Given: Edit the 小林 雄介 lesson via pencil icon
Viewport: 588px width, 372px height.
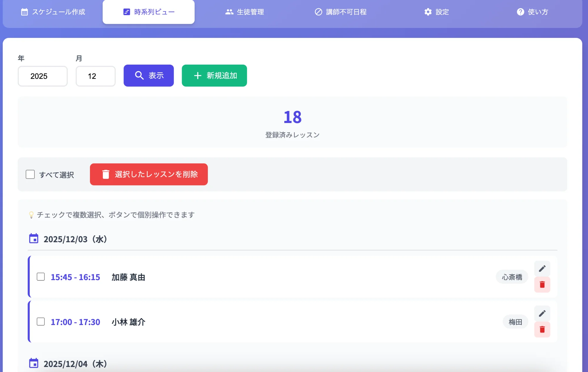Looking at the screenshot, I should tap(542, 313).
